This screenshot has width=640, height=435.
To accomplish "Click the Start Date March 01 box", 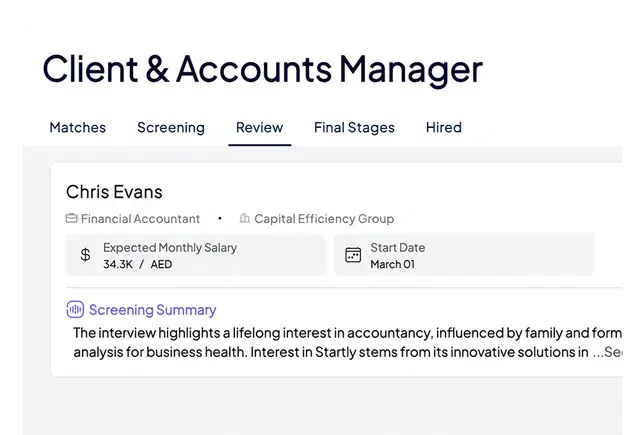I will coord(464,255).
